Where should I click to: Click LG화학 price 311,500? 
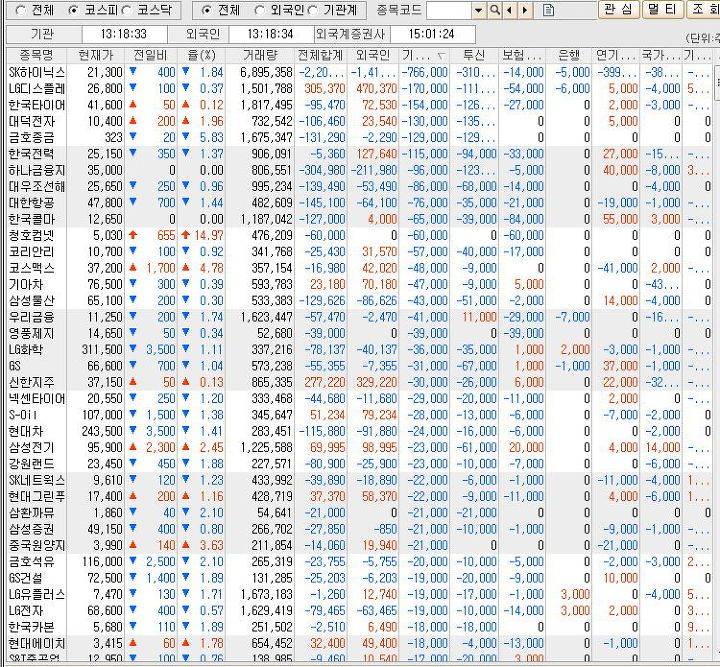tap(102, 350)
